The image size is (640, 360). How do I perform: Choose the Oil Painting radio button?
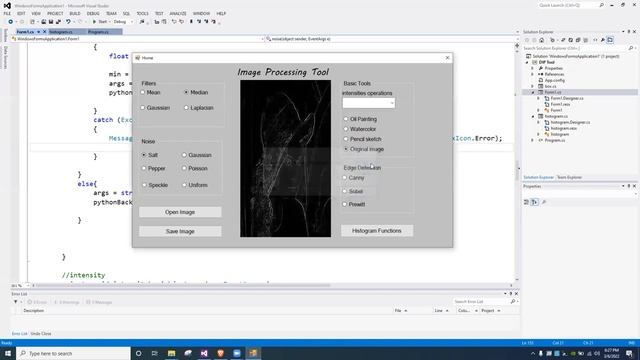(346, 119)
